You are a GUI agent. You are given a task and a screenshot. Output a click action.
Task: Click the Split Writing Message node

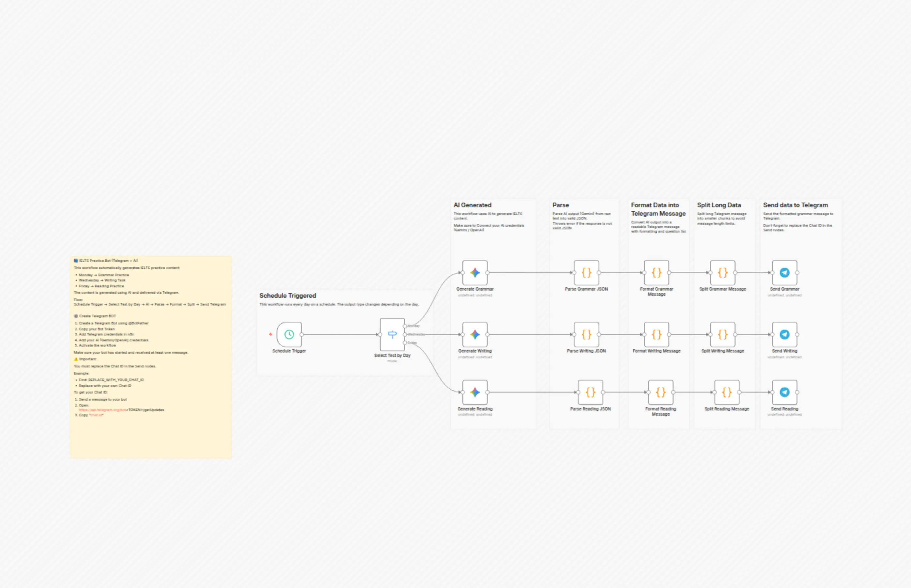(723, 335)
